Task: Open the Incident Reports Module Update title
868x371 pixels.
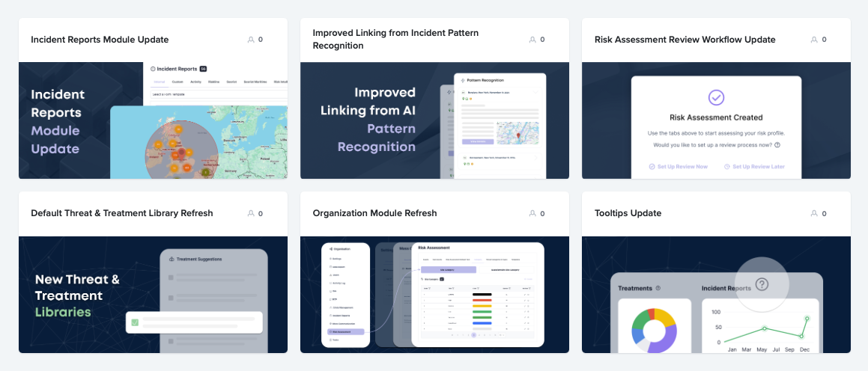Action: pyautogui.click(x=100, y=40)
